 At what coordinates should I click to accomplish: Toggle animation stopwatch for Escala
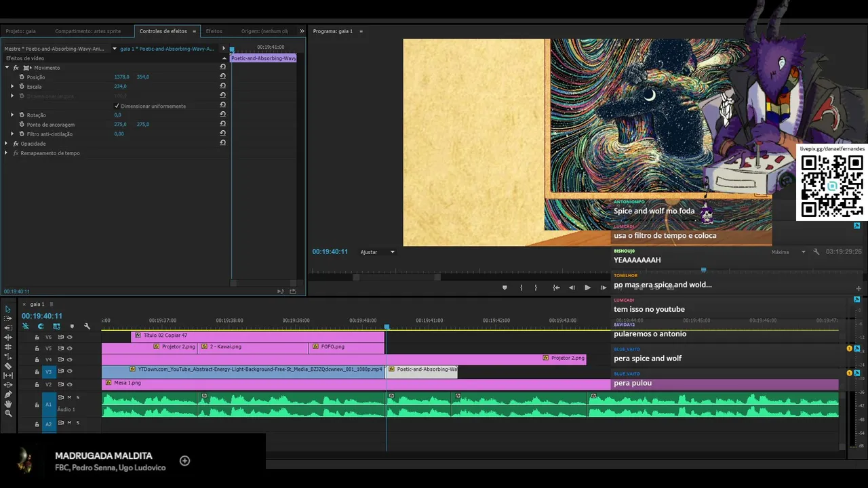tap(22, 87)
